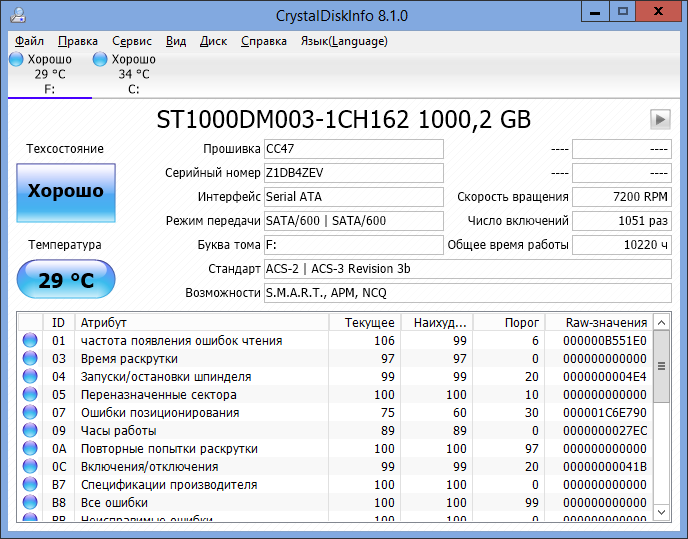Click the status icon for attribute 05
The width and height of the screenshot is (688, 539).
click(31, 395)
